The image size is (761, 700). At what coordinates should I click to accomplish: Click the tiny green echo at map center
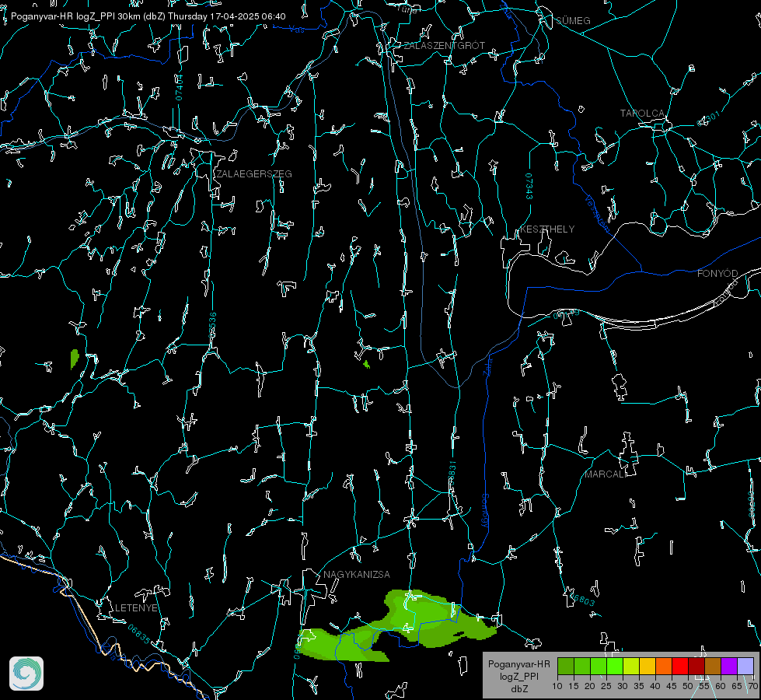click(x=366, y=364)
